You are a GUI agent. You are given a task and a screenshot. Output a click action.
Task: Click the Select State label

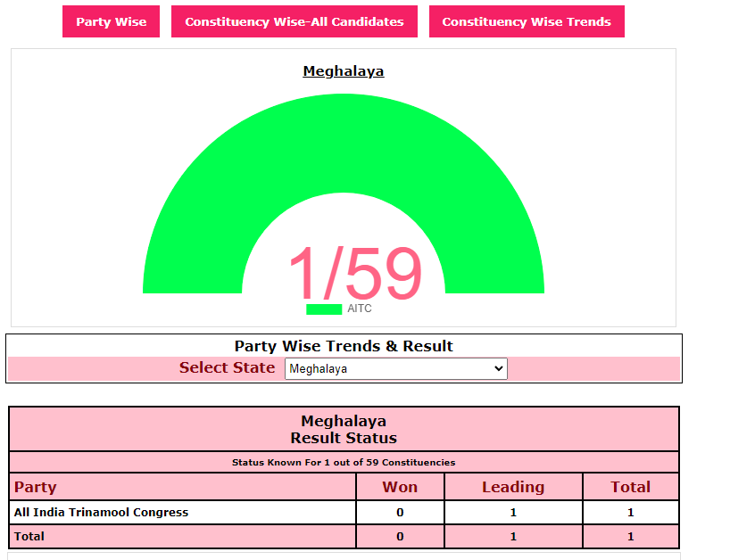click(x=228, y=367)
